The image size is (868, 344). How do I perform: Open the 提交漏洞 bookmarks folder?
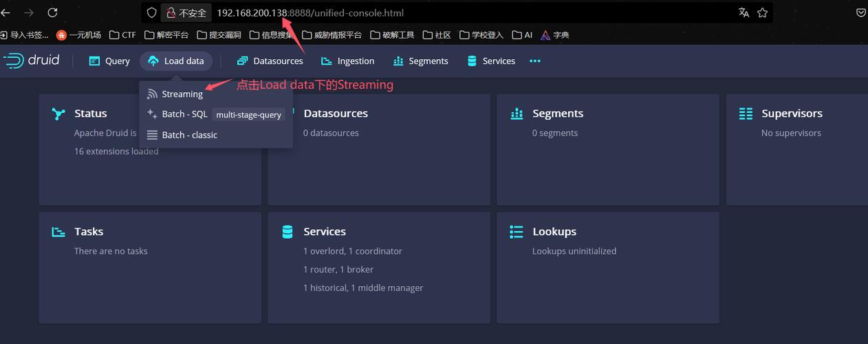coord(218,34)
